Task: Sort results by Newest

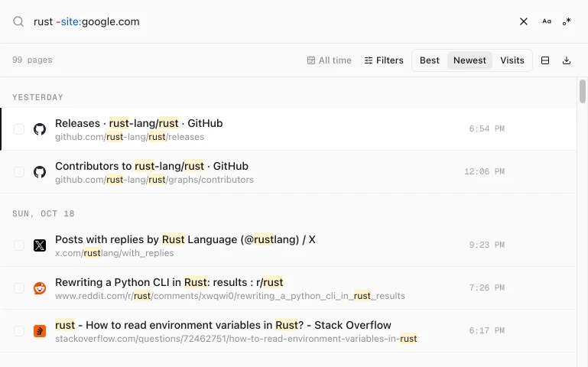Action: coord(469,60)
